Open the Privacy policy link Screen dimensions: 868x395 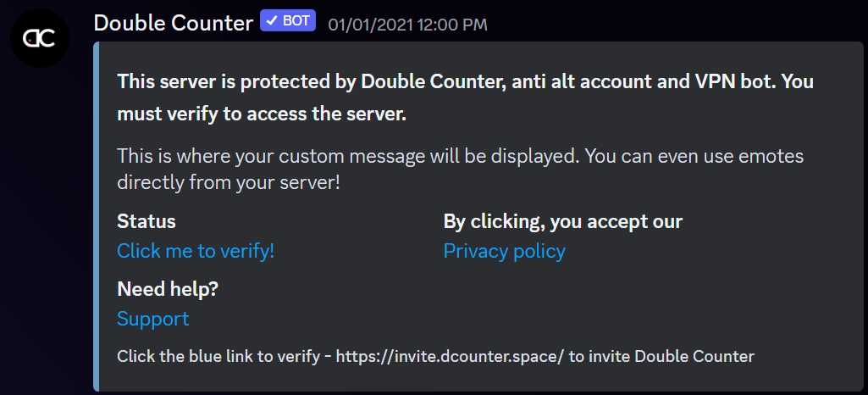click(x=504, y=251)
